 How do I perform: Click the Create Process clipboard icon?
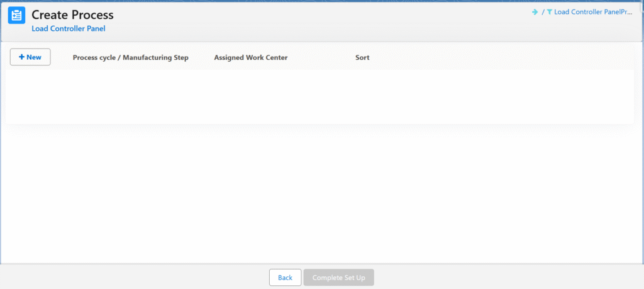click(x=16, y=15)
